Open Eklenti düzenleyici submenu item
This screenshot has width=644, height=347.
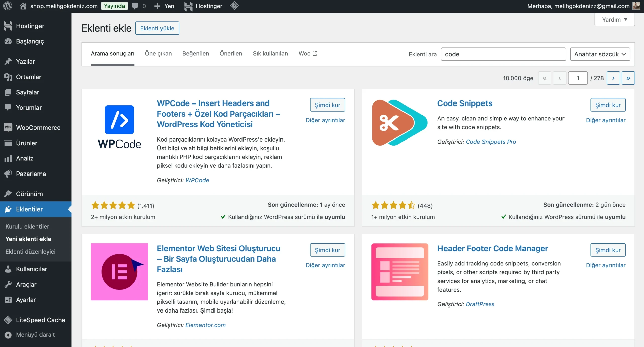tap(30, 252)
